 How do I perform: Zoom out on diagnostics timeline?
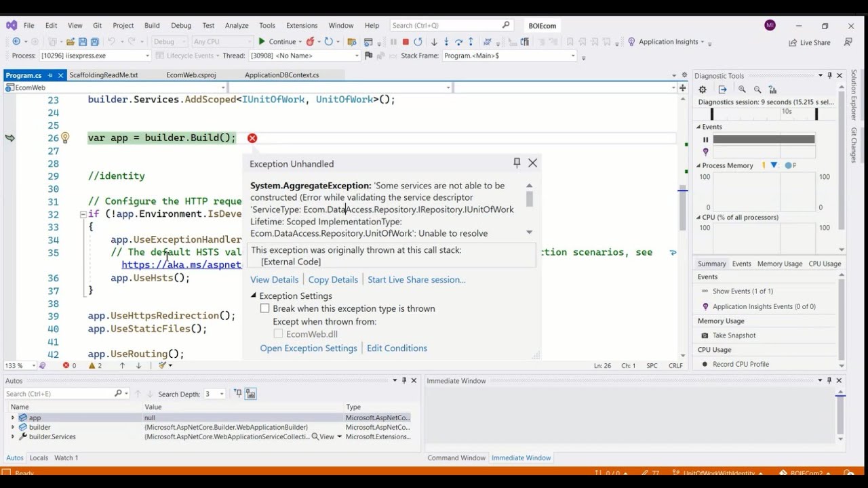[x=757, y=89]
